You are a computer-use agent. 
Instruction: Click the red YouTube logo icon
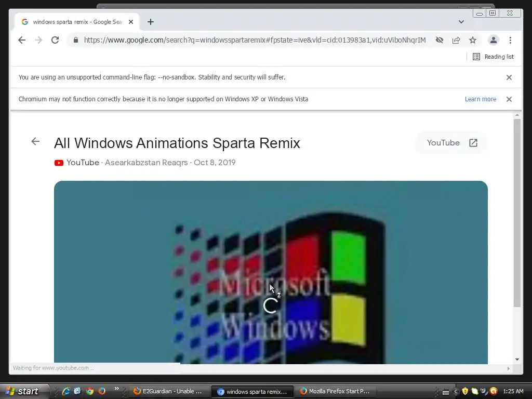point(59,163)
